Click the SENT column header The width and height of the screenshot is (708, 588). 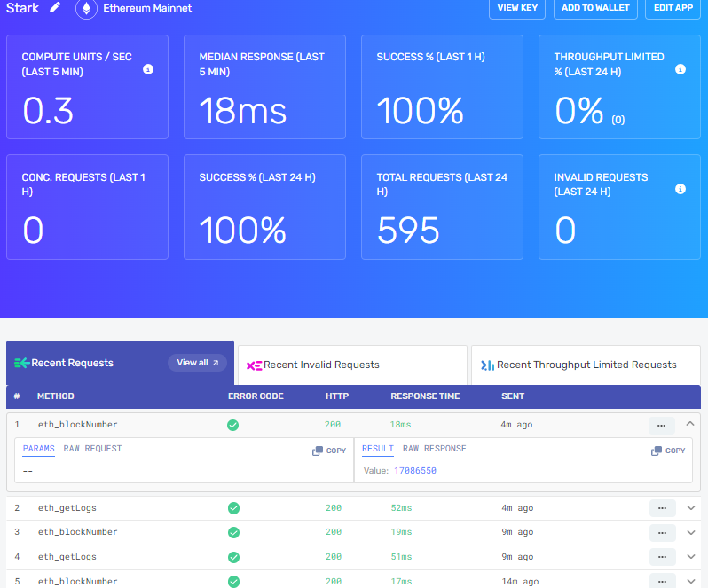[x=513, y=396]
